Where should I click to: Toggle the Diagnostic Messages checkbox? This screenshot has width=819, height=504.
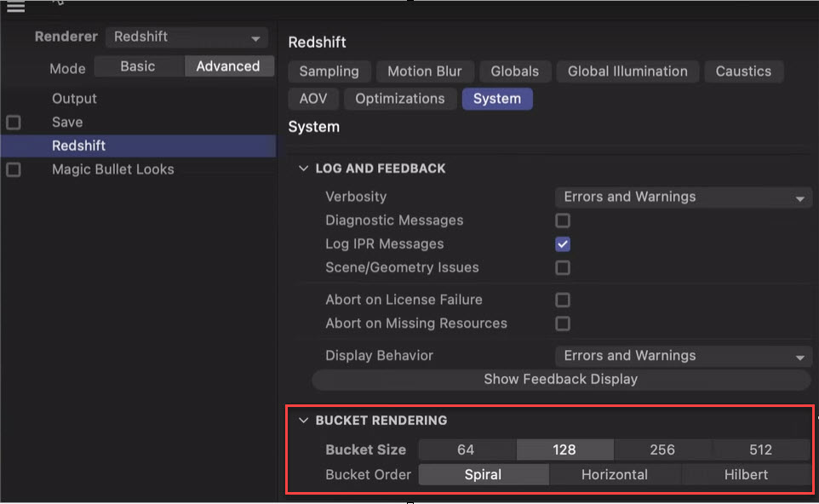[x=563, y=220]
